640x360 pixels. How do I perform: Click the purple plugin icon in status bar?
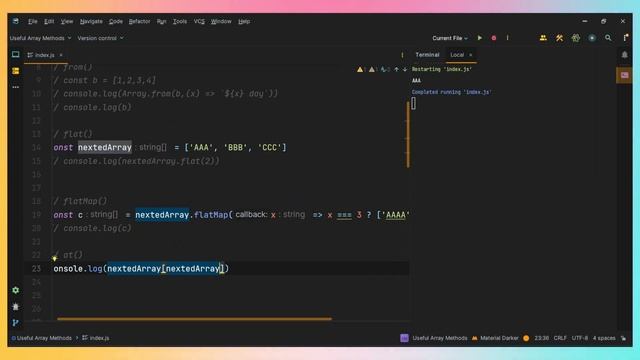(x=404, y=338)
